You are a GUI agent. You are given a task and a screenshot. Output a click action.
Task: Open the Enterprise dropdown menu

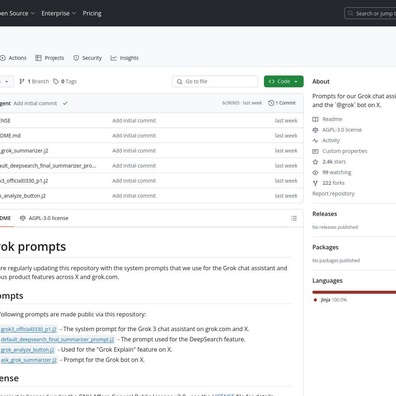(59, 13)
